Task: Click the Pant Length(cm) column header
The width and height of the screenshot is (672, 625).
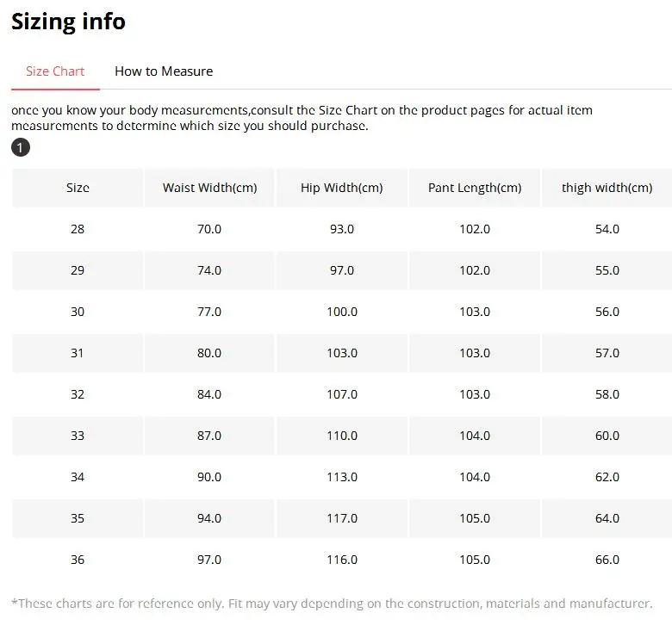Action: [x=475, y=188]
